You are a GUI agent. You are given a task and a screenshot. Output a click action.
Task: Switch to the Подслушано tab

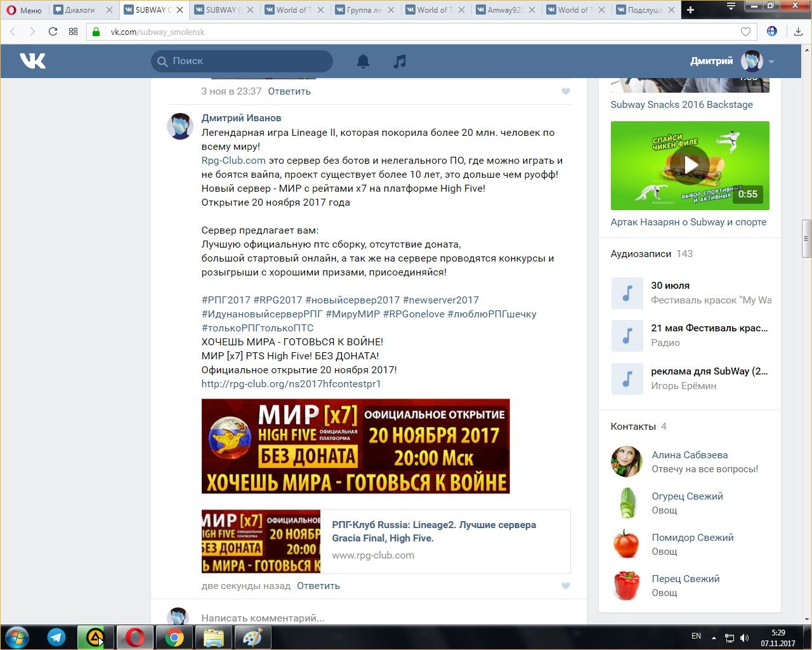(x=645, y=10)
